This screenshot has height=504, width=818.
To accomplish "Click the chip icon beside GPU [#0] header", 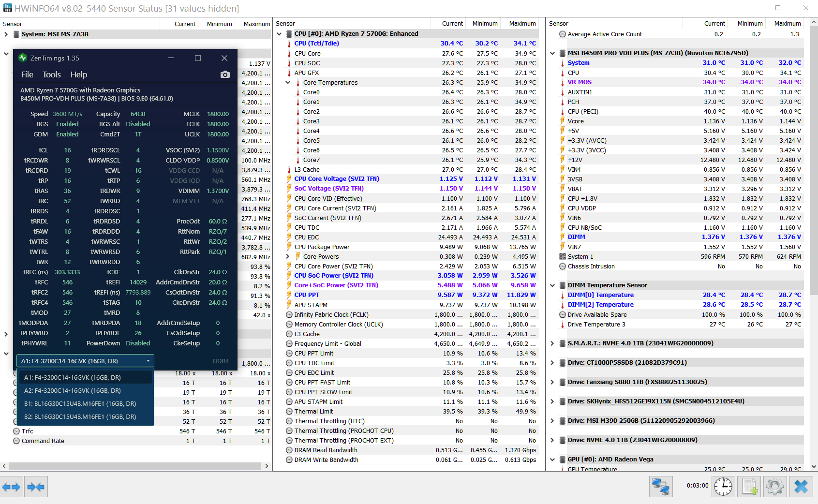I will [563, 460].
